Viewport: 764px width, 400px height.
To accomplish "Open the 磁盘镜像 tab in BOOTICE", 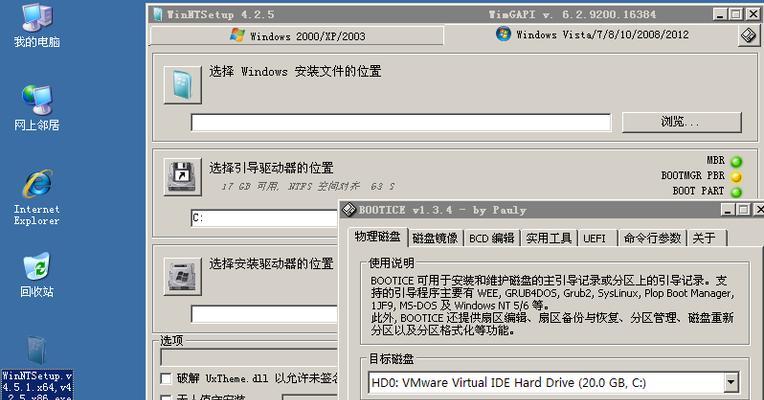I will pyautogui.click(x=435, y=238).
